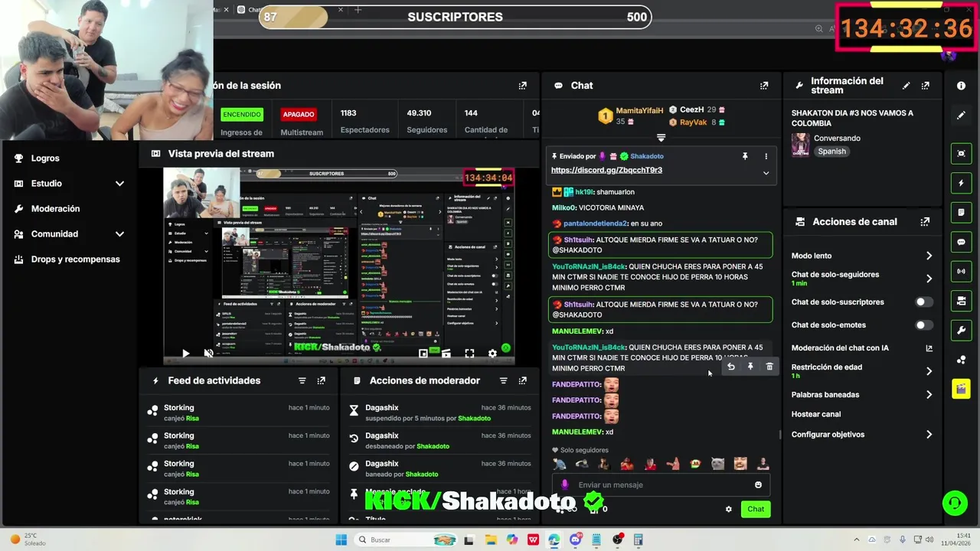Click the APAGADO multistream badge
The width and height of the screenshot is (980, 551).
click(299, 114)
